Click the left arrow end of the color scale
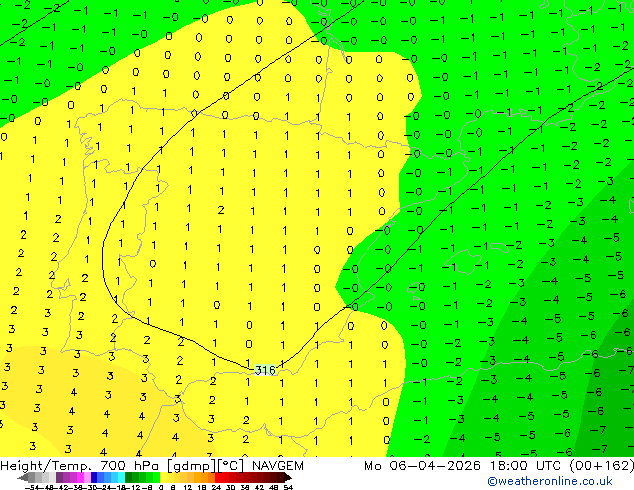 pos(23,477)
